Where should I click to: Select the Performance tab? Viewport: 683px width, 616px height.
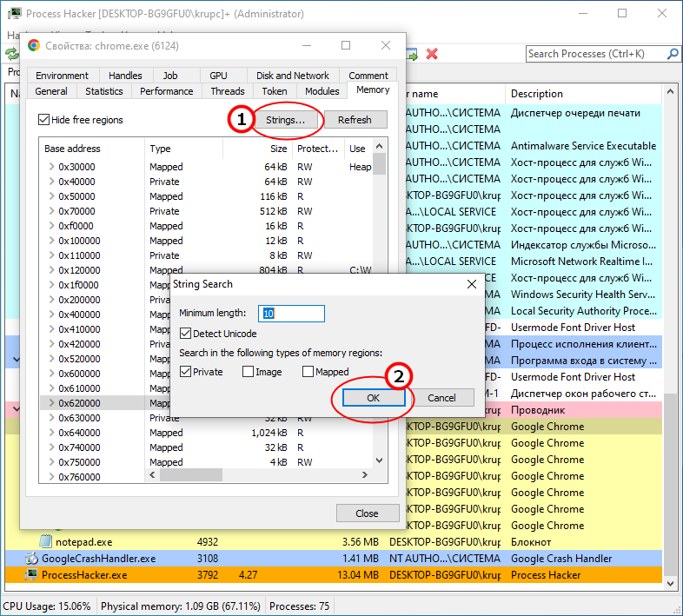tap(166, 91)
